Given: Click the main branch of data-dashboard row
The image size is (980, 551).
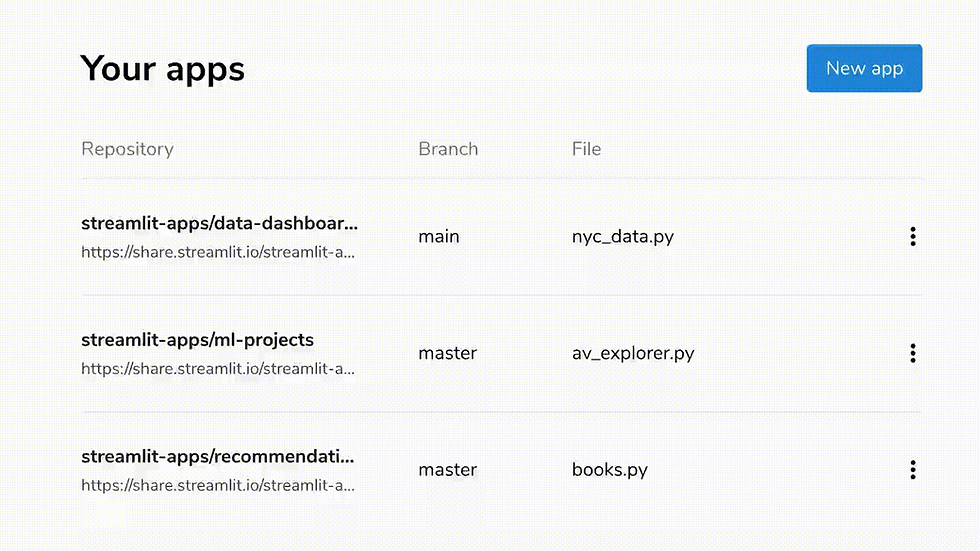Looking at the screenshot, I should click(x=439, y=237).
